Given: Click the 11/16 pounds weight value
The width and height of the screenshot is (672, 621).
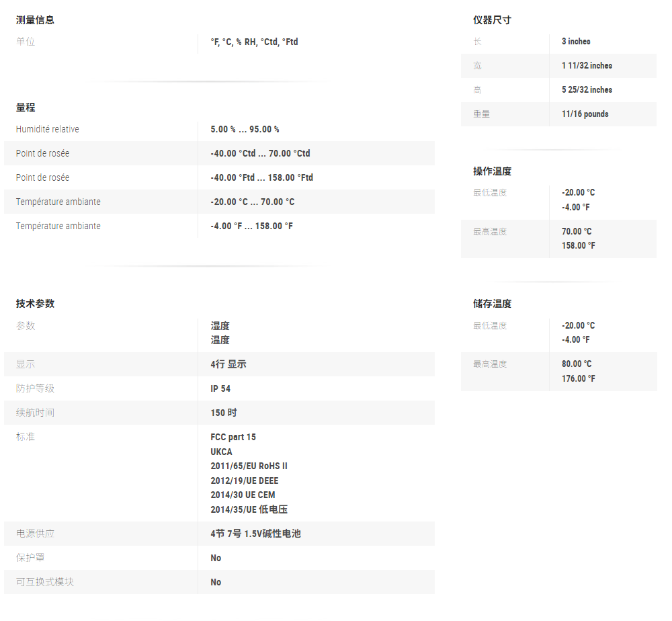Looking at the screenshot, I should (585, 114).
